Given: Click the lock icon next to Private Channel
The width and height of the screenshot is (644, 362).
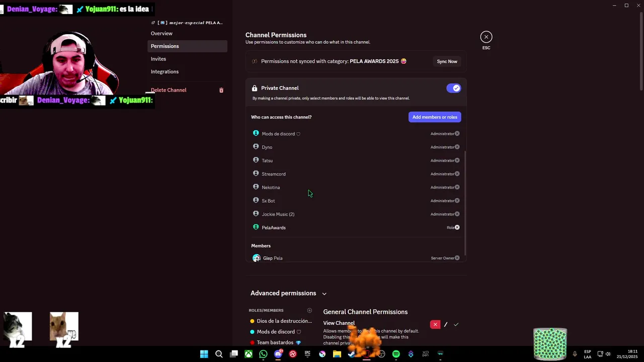Looking at the screenshot, I should (x=255, y=88).
